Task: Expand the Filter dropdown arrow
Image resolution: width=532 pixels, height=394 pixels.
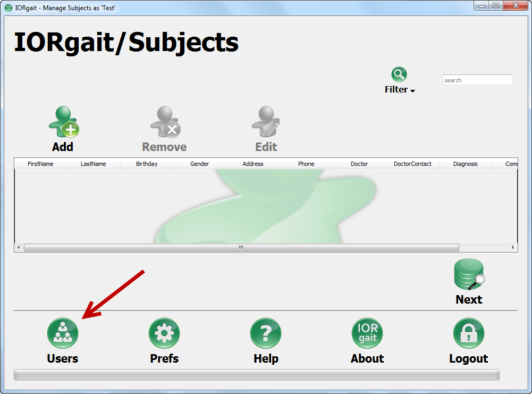Action: [x=412, y=90]
